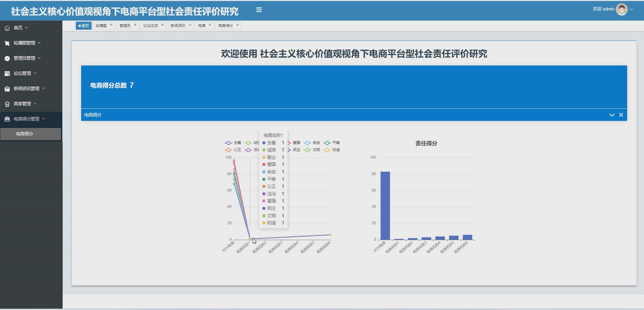
Task: Switch to the 论坛交流 tab
Action: click(x=151, y=25)
